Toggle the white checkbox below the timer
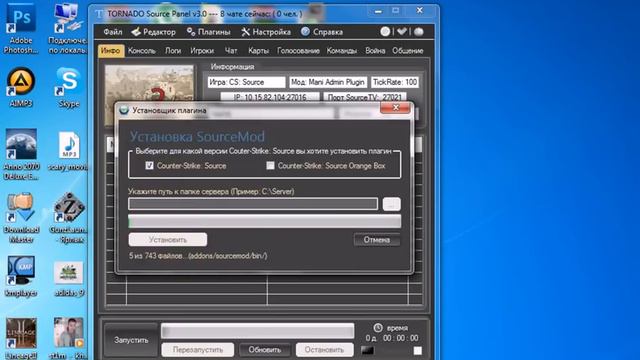640x360 pixels. (418, 350)
